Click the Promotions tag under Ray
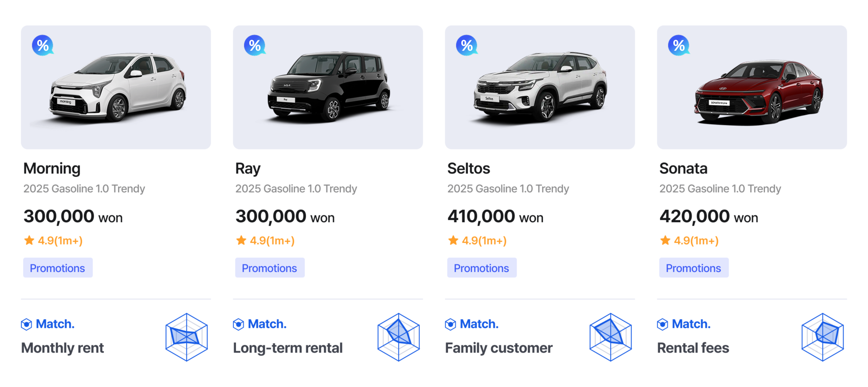Image resolution: width=868 pixels, height=387 pixels. [x=269, y=268]
